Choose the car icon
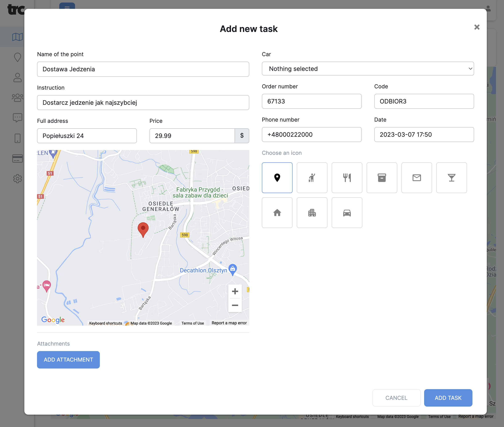The height and width of the screenshot is (427, 504). [347, 212]
